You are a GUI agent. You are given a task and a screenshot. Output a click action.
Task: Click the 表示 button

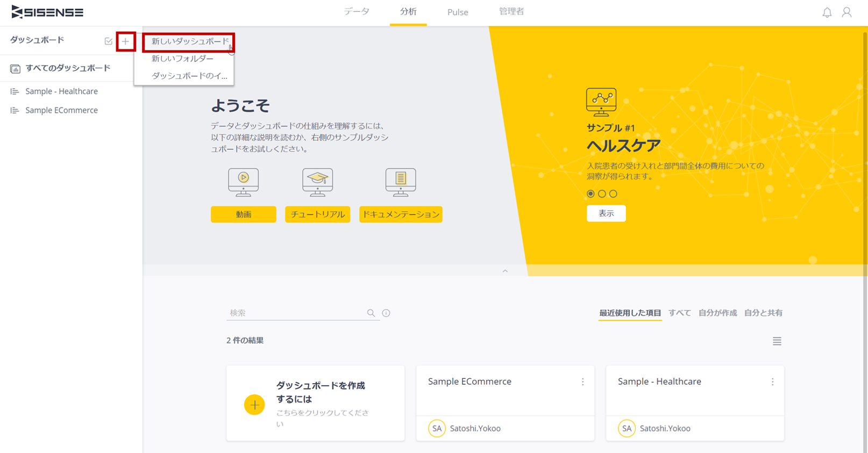pos(606,213)
